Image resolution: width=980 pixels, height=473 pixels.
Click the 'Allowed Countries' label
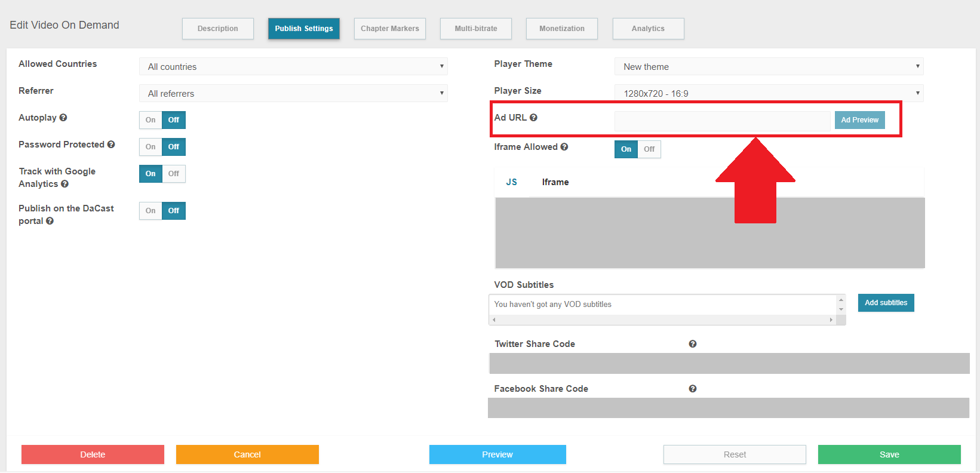[x=57, y=64]
